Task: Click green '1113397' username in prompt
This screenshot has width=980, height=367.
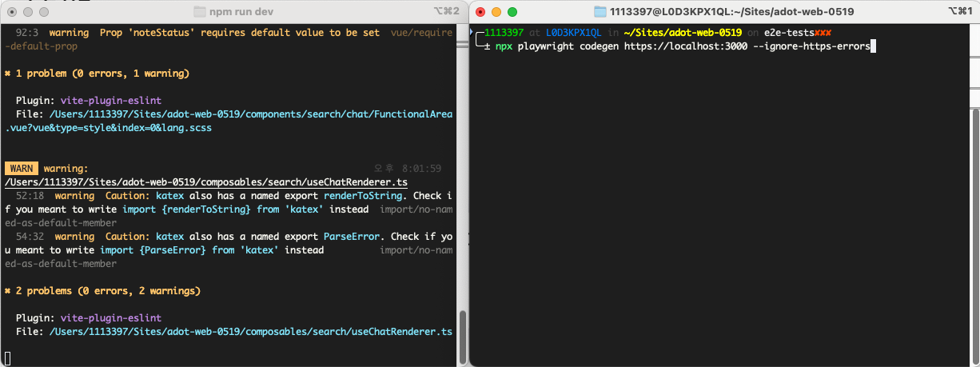Action: coord(504,33)
